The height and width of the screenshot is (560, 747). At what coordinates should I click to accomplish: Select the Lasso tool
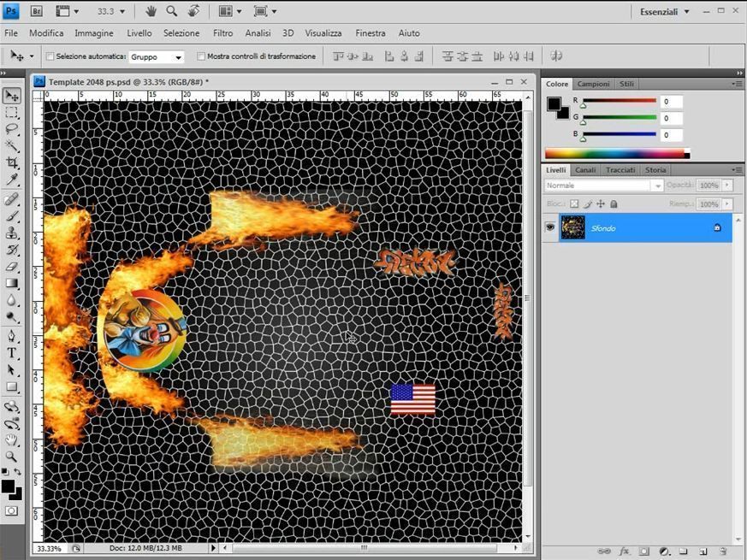point(12,128)
